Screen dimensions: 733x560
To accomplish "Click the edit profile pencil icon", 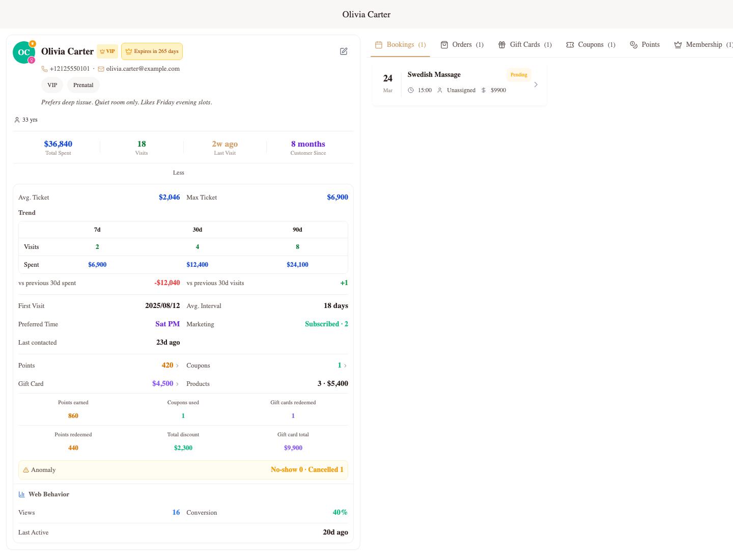I will point(344,51).
